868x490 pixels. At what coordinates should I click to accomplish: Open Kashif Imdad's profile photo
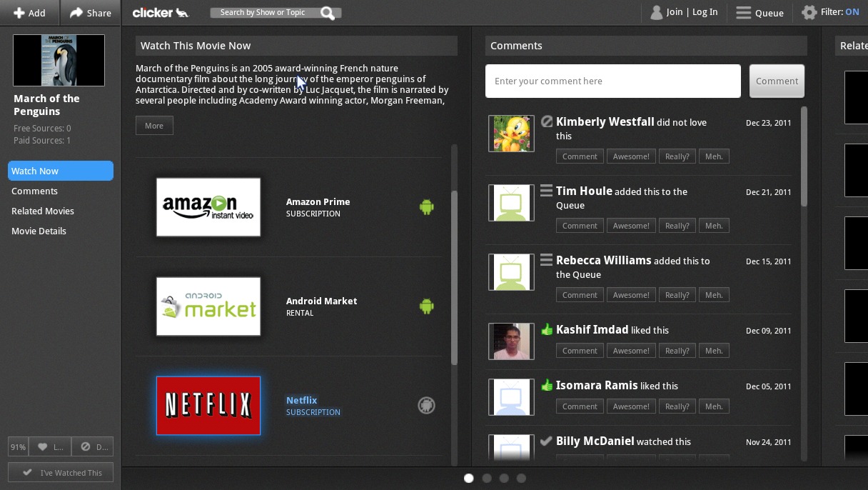pos(511,341)
